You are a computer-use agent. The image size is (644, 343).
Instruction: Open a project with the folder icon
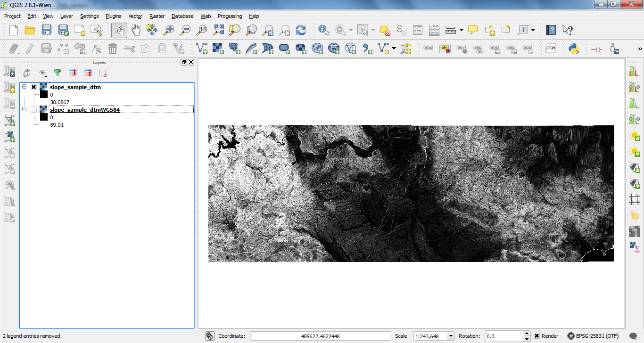(30, 30)
